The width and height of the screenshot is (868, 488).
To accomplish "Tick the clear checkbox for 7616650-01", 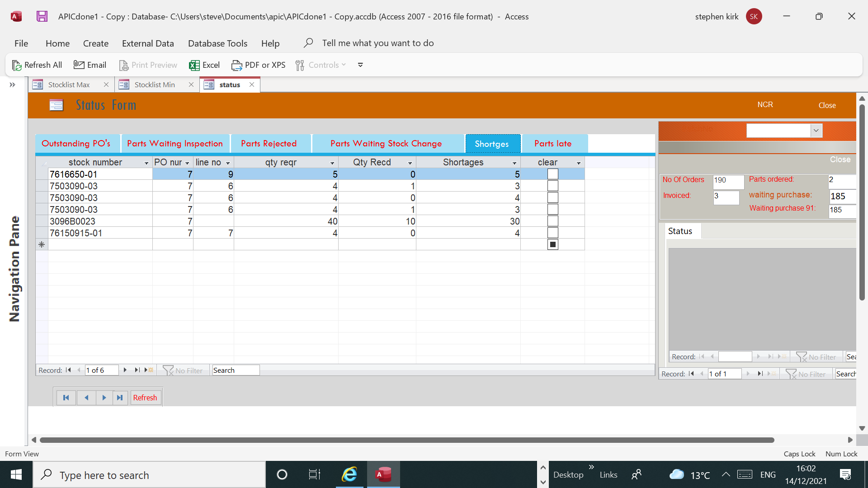I will 552,174.
